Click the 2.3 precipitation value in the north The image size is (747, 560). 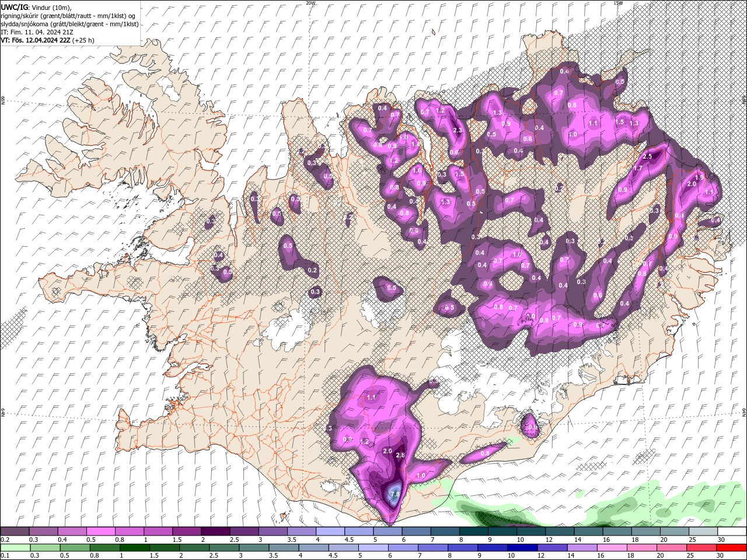point(458,131)
